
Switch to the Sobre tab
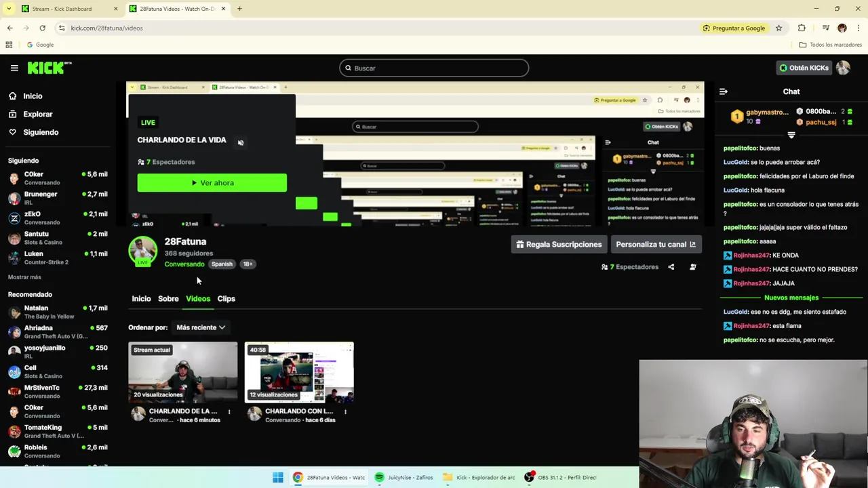point(168,299)
